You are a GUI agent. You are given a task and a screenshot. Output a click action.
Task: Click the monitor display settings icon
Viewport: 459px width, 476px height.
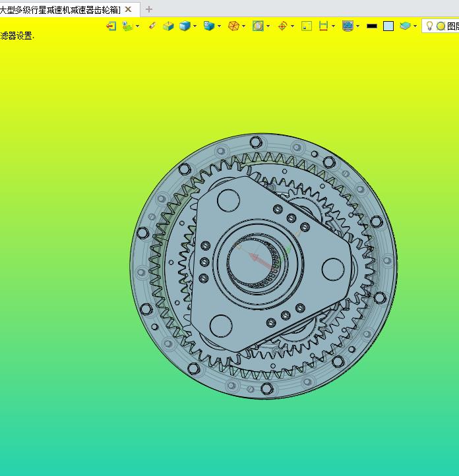click(x=348, y=26)
